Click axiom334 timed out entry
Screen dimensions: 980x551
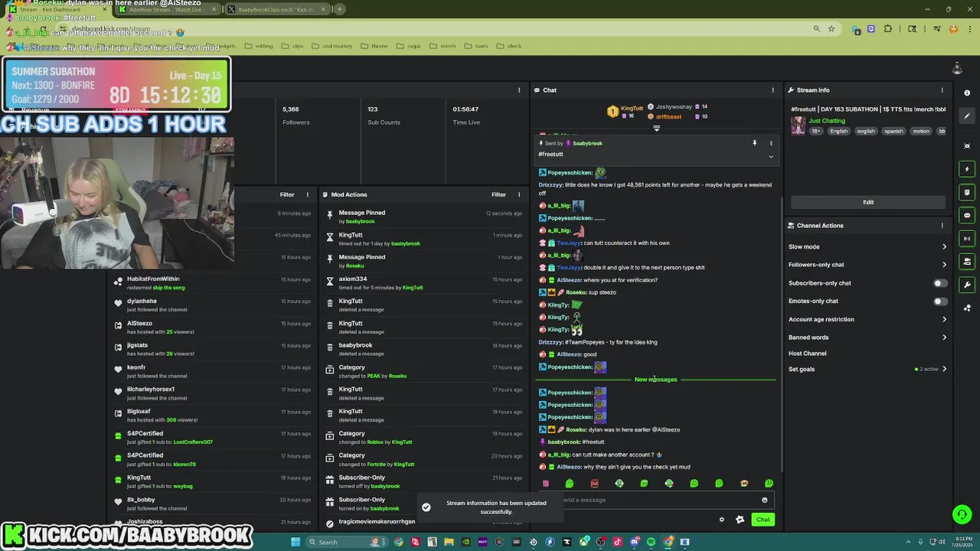423,283
